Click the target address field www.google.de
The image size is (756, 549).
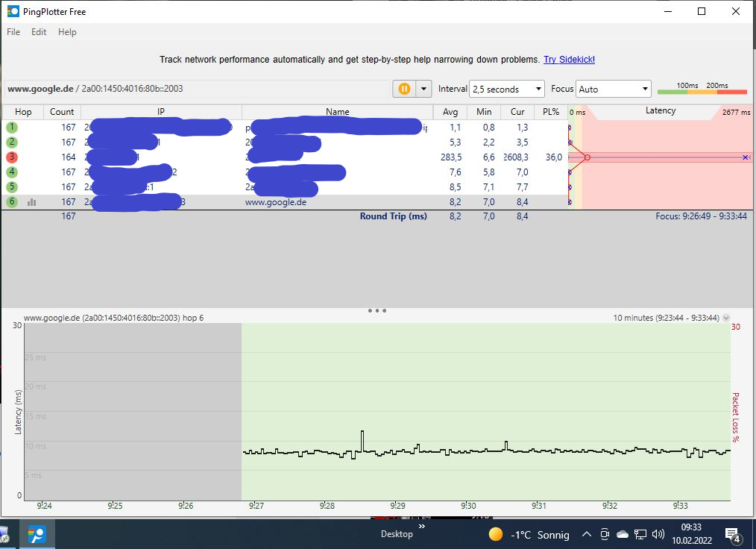point(198,89)
